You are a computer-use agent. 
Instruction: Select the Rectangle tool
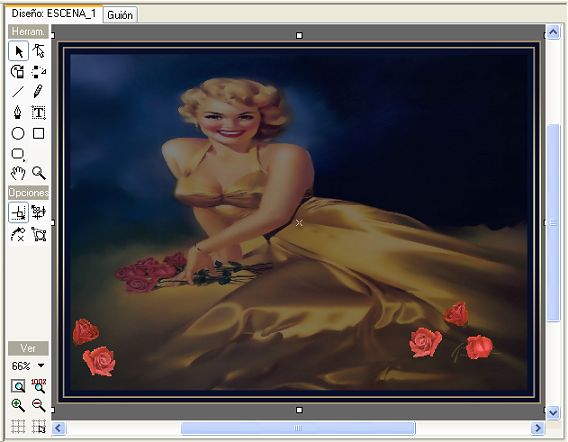[38, 133]
